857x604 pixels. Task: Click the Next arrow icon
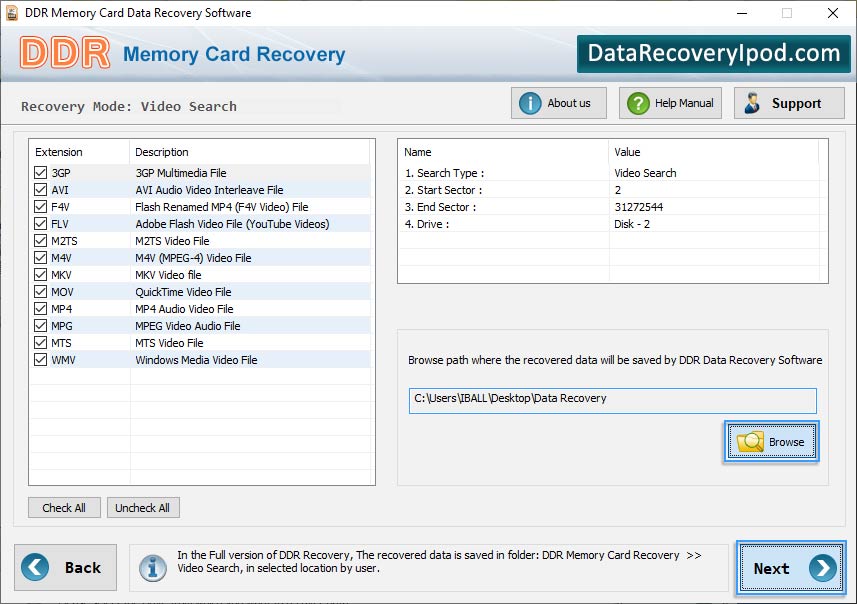click(x=823, y=568)
